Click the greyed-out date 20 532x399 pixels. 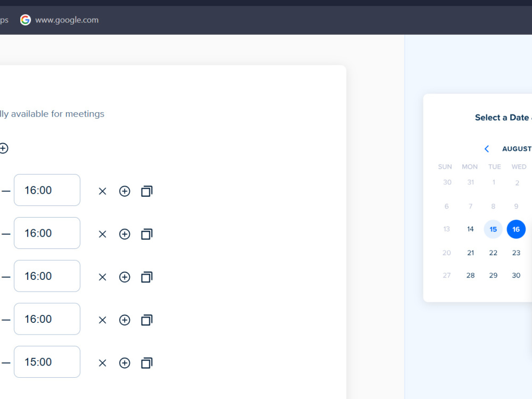(446, 253)
